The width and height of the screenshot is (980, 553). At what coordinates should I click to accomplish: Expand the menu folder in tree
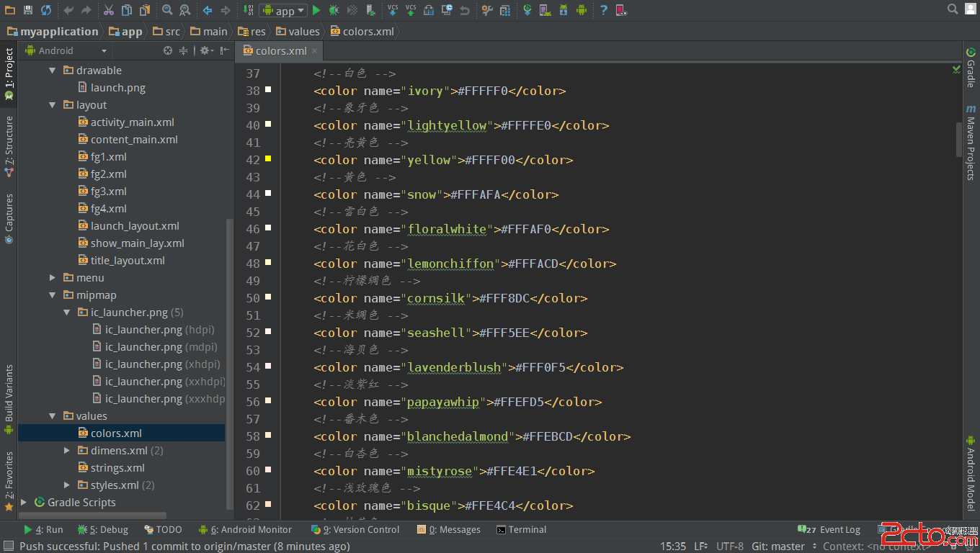[53, 278]
